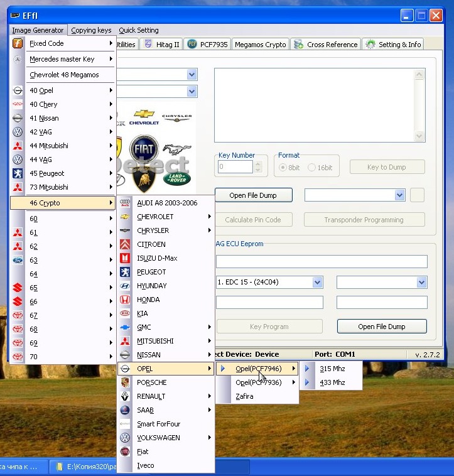Open the empty dropdown right of EDC 15

coord(421,283)
